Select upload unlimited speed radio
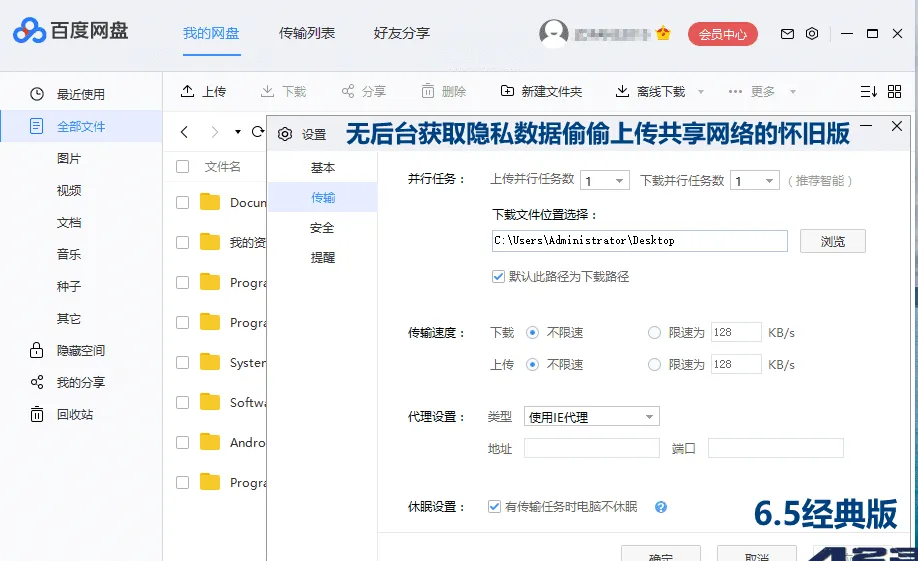Viewport: 918px width, 561px height. coord(532,364)
